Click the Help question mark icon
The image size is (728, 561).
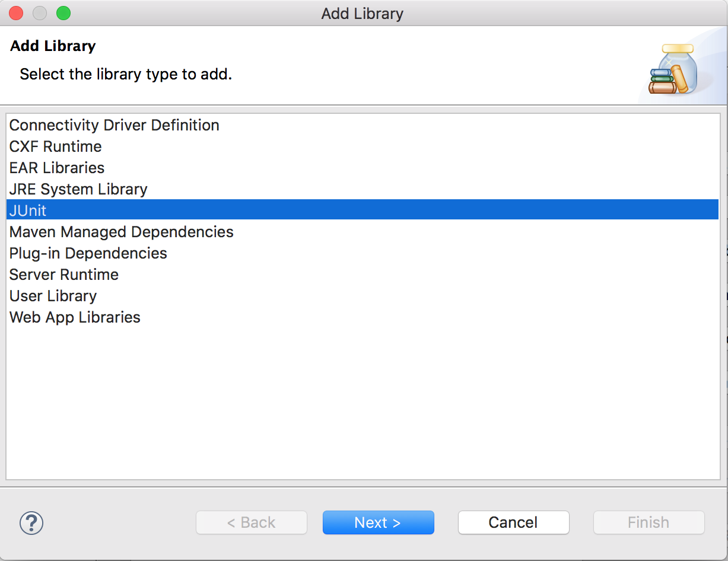coord(31,523)
